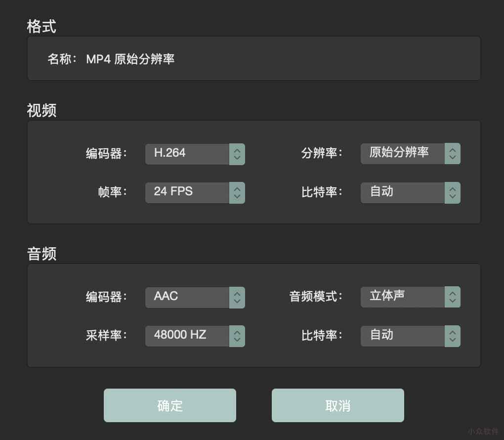
Task: Click chevron arrows beside 24 FPS frame rate
Action: (x=237, y=192)
